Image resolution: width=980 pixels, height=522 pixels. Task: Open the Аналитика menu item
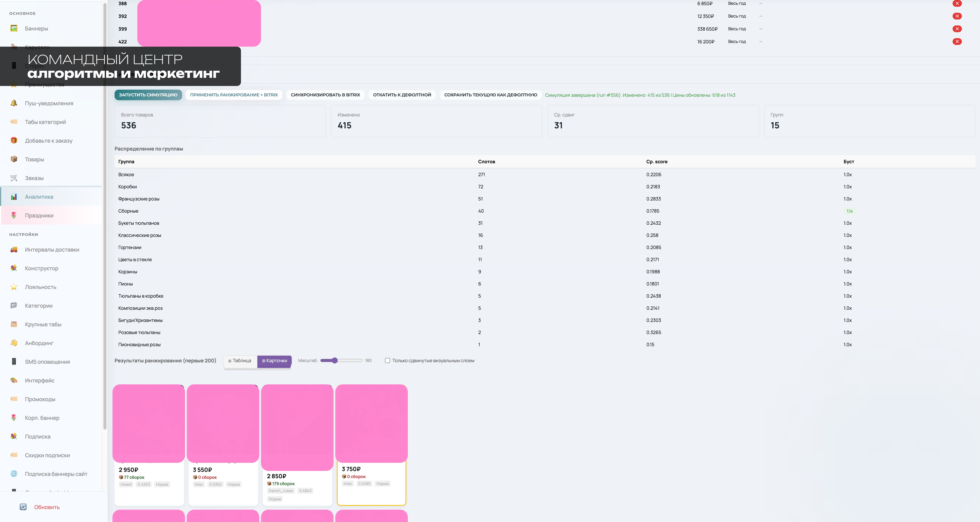click(x=39, y=197)
